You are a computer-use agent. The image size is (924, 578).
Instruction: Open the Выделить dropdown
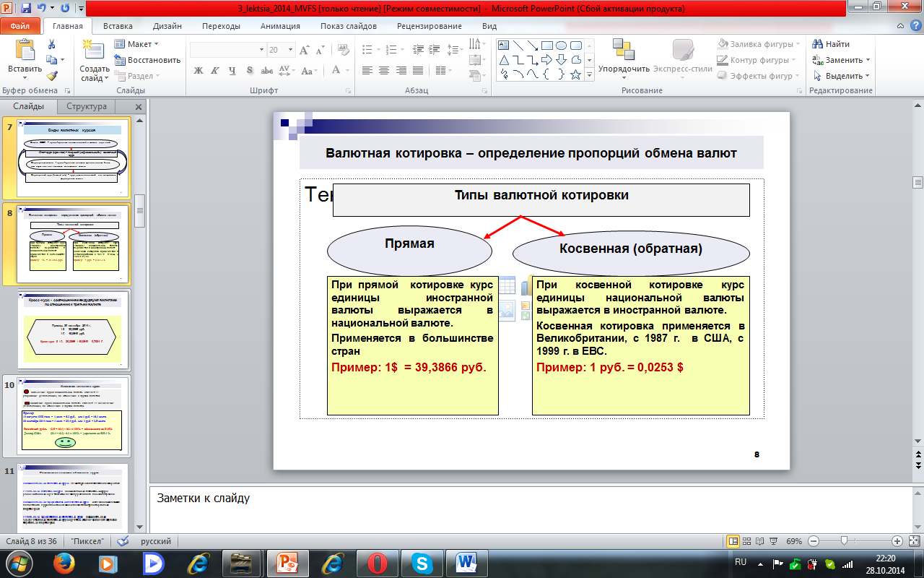(x=842, y=76)
